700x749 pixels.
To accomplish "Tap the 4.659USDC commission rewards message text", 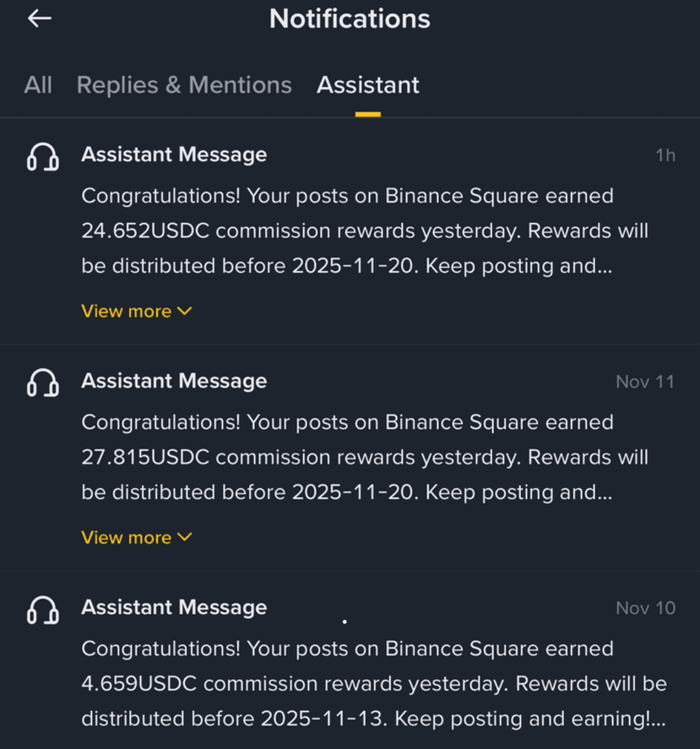I will [x=373, y=683].
